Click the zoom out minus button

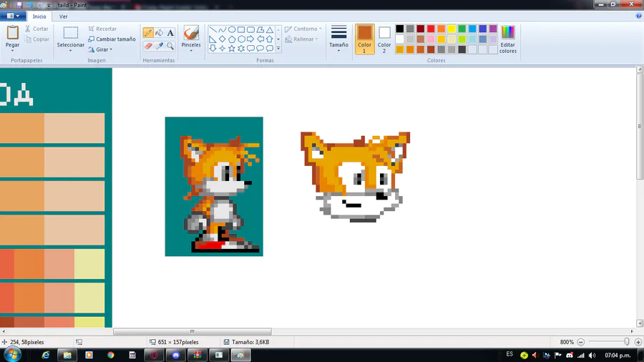(581, 342)
